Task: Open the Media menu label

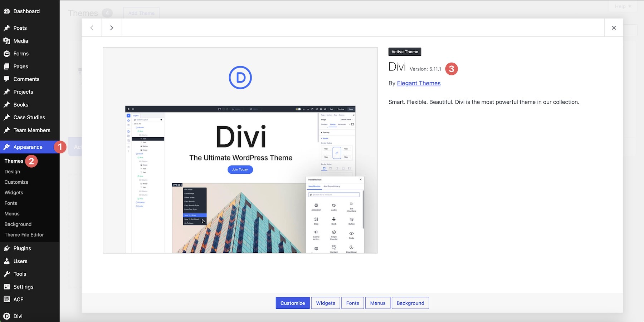Action: point(21,41)
